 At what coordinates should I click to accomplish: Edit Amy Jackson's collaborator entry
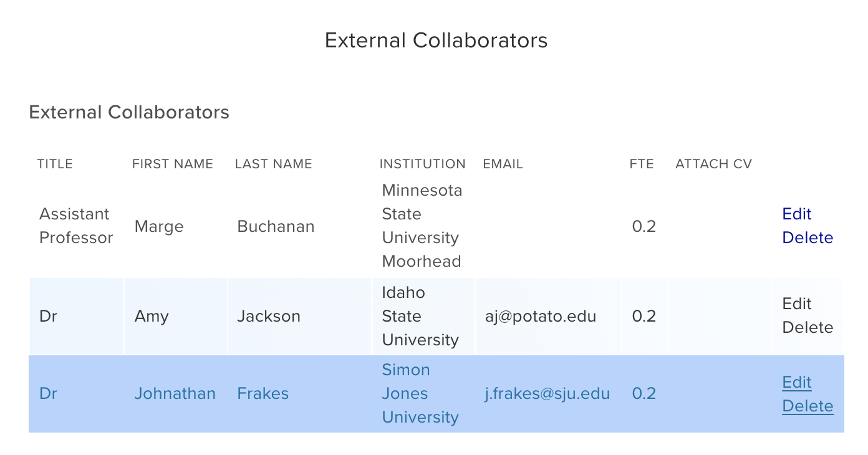click(796, 304)
